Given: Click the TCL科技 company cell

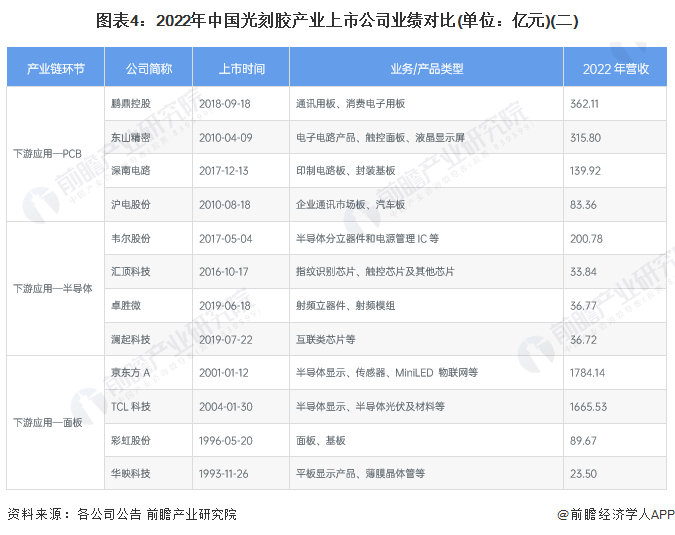Looking at the screenshot, I should coord(149,407).
